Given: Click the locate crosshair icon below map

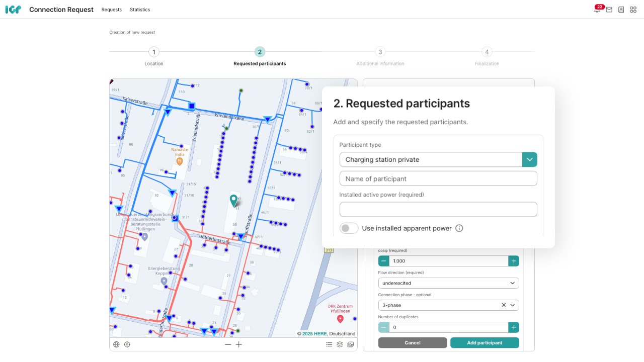Looking at the screenshot, I should coord(127,344).
